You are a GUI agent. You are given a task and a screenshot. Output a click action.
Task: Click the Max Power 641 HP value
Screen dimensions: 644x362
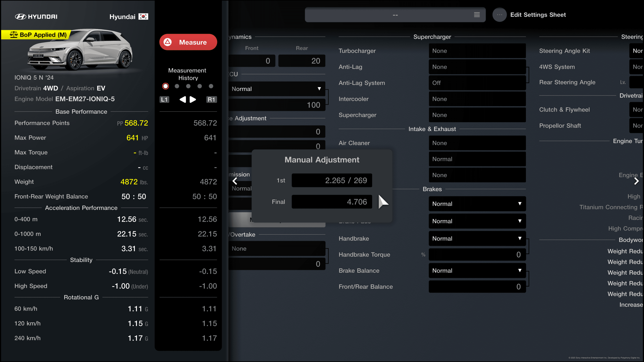137,138
